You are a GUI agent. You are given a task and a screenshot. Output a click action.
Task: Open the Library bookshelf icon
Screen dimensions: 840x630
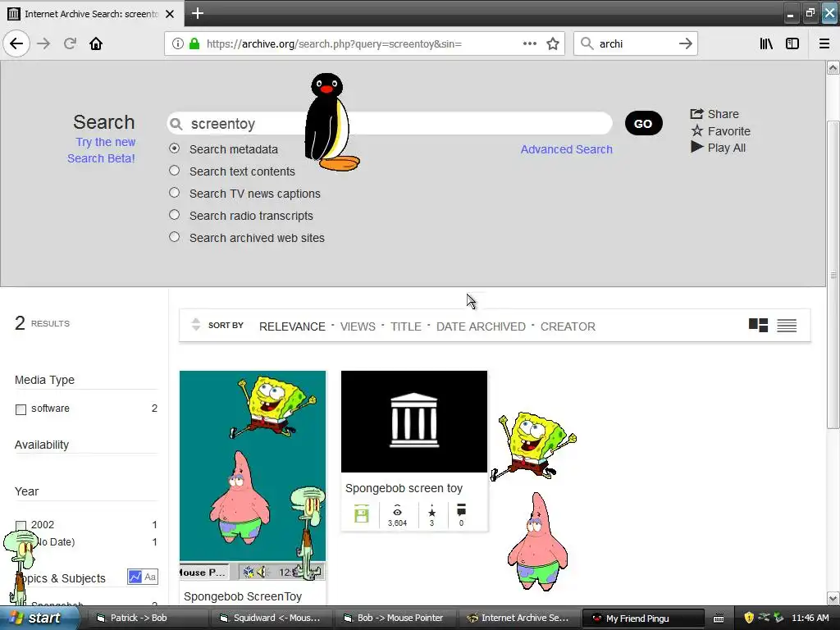pyautogui.click(x=766, y=43)
